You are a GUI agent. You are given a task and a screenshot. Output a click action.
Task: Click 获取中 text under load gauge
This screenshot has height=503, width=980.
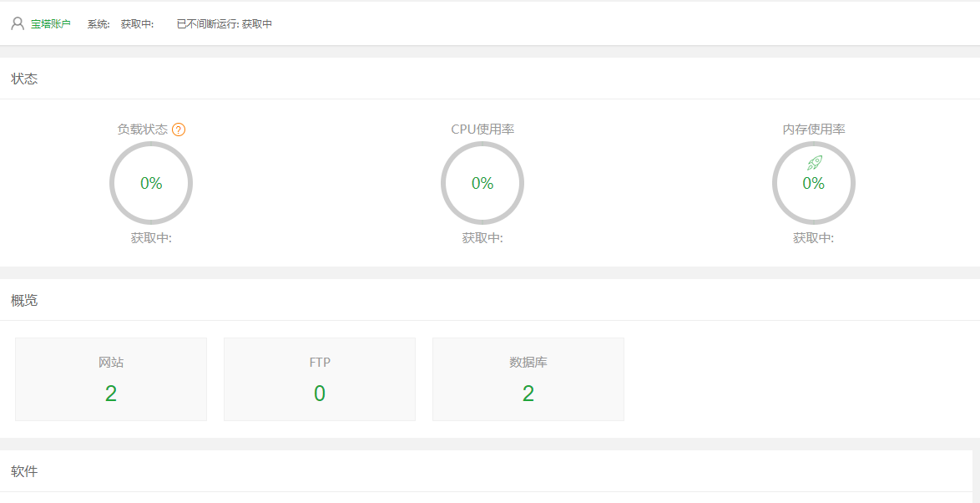[151, 238]
